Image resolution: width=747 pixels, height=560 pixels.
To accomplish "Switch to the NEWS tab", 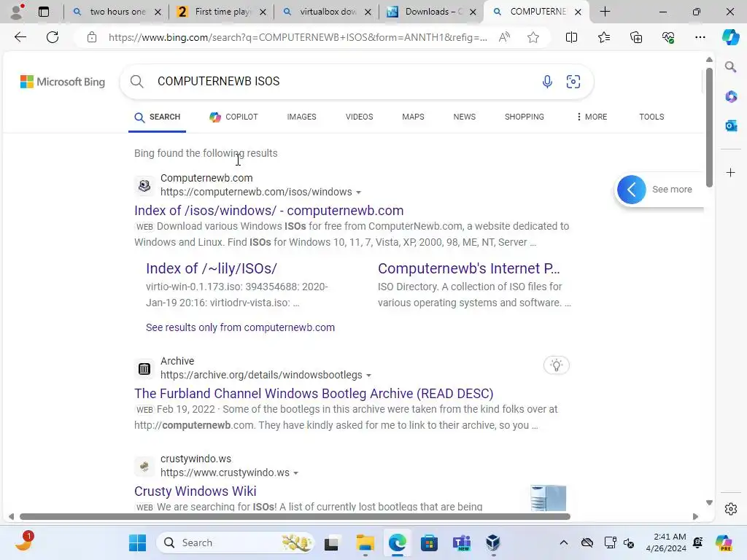I will (x=465, y=117).
